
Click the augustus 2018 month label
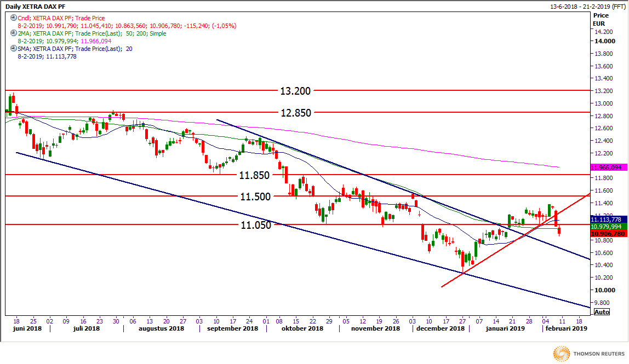(x=161, y=328)
